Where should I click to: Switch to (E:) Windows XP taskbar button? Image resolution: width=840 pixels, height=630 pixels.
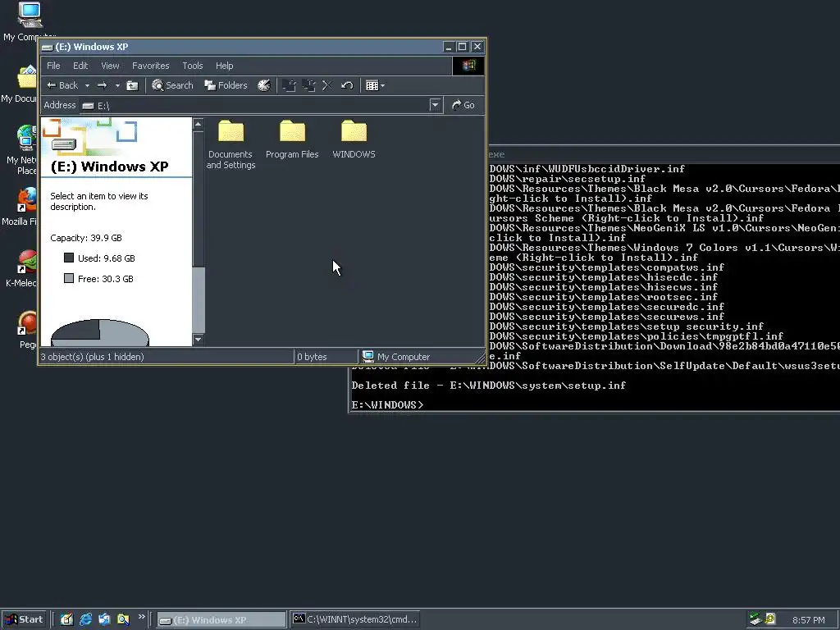coord(221,620)
